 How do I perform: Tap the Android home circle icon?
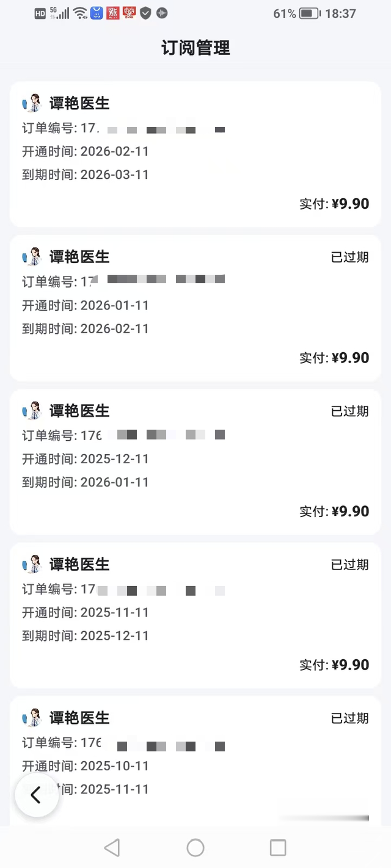[x=195, y=847]
